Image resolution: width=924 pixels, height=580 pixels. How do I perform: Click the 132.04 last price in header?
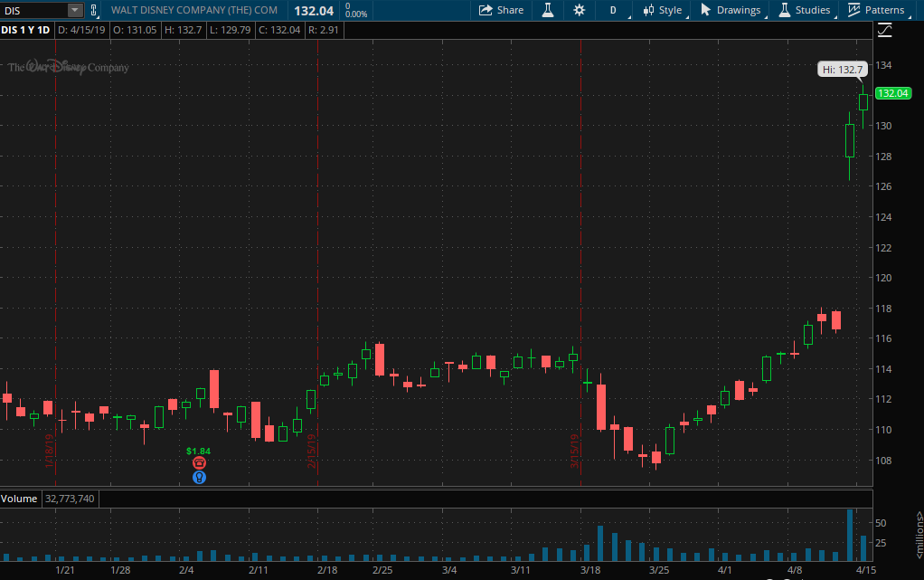click(314, 11)
